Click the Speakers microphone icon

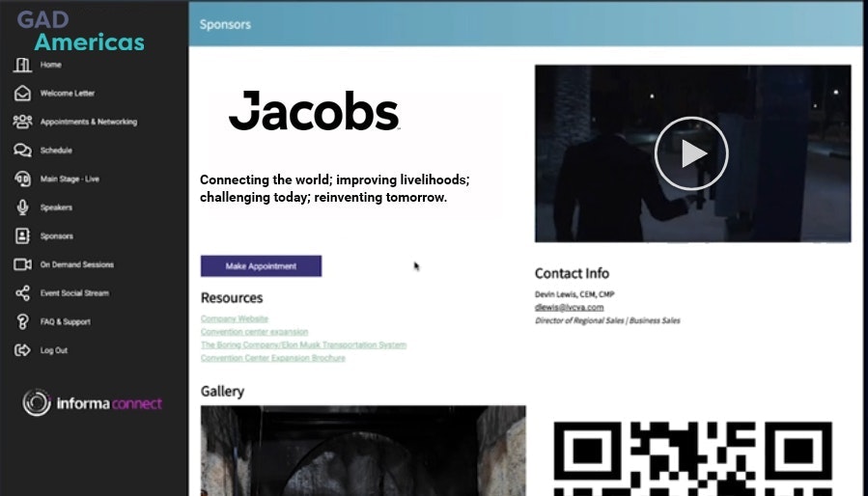[22, 207]
